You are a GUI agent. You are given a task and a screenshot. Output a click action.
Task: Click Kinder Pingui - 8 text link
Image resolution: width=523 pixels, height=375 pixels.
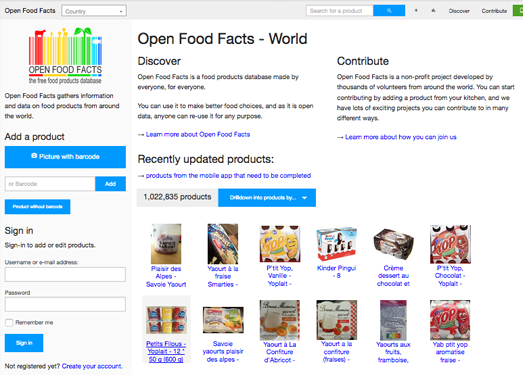337,272
